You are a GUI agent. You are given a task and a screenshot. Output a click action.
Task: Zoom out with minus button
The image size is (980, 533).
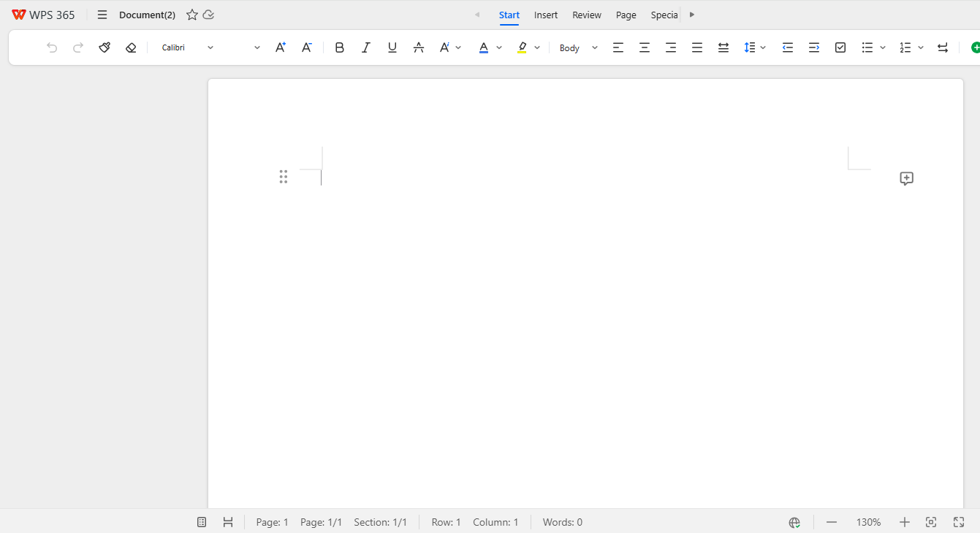click(832, 522)
